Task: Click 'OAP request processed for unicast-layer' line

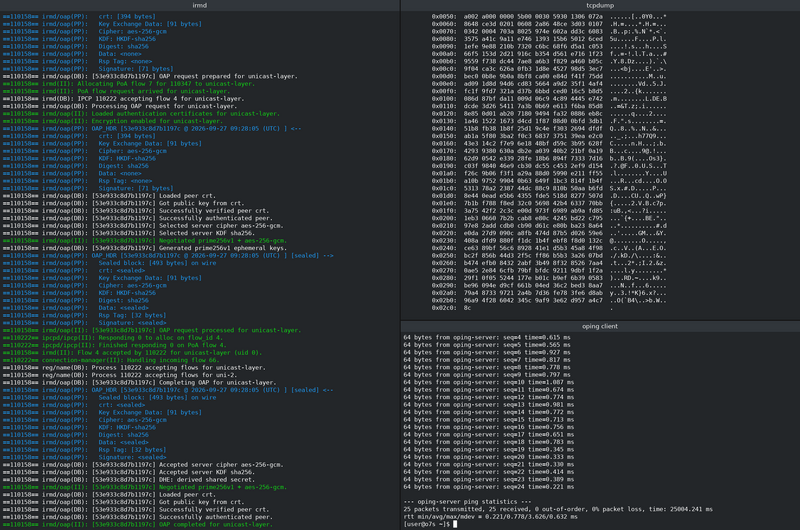Action: pyautogui.click(x=152, y=330)
